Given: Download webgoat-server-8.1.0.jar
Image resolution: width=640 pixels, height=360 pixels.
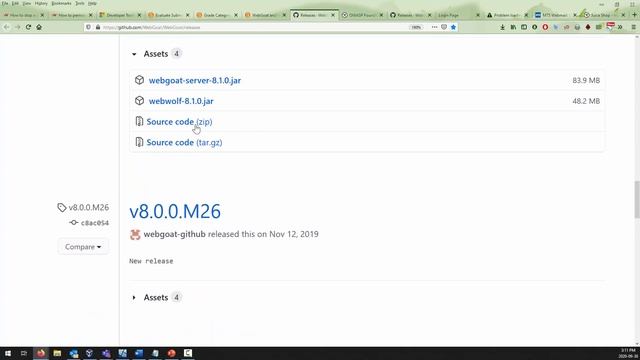Looking at the screenshot, I should (x=195, y=80).
